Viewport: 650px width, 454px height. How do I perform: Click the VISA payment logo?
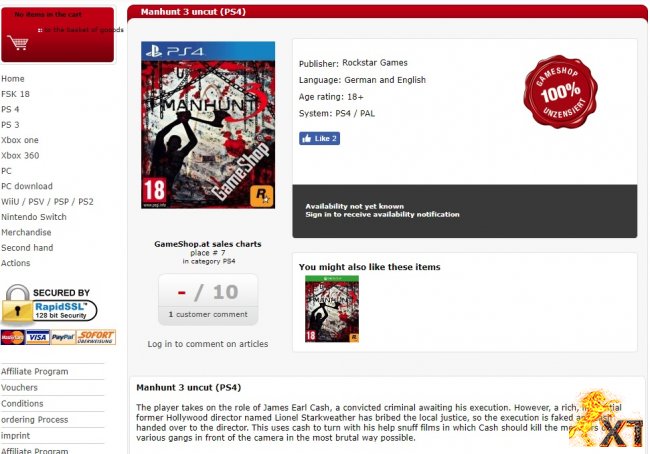pyautogui.click(x=38, y=337)
